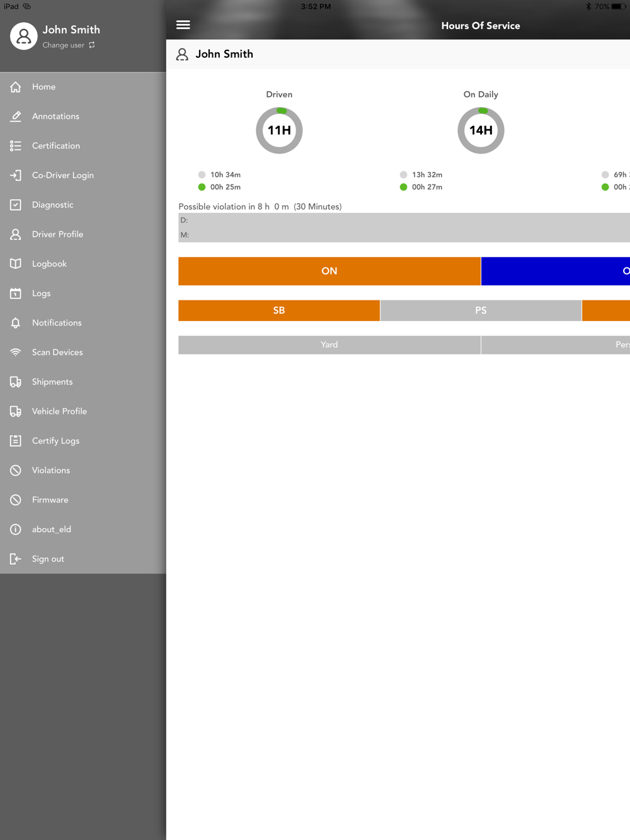Tap the John Smith name in sidebar header

[x=71, y=30]
